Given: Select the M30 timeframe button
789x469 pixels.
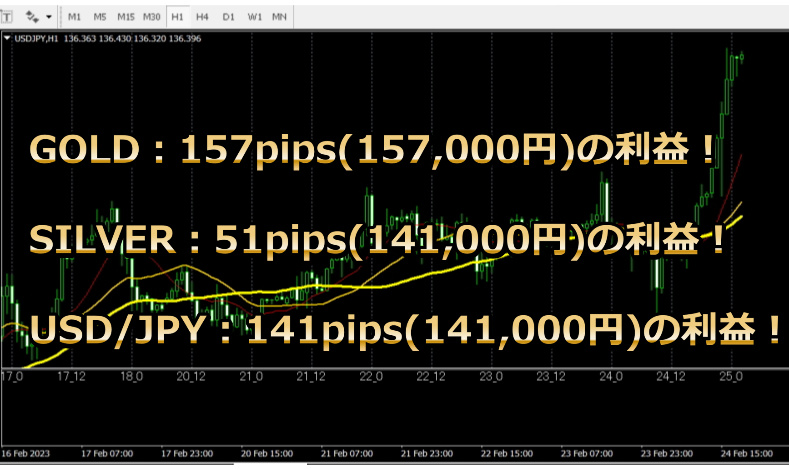Looking at the screenshot, I should pyautogui.click(x=152, y=17).
